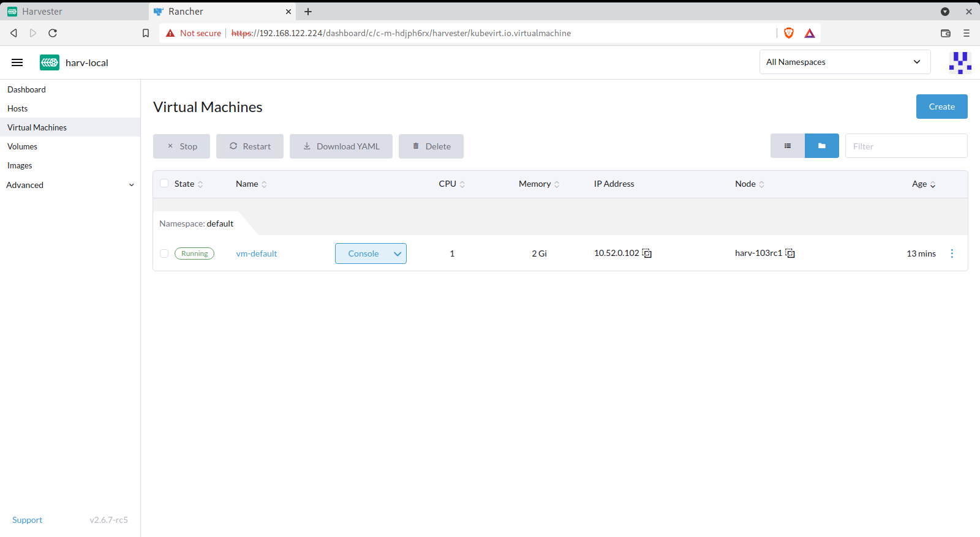Click the Create button
The image size is (980, 537).
pos(941,107)
